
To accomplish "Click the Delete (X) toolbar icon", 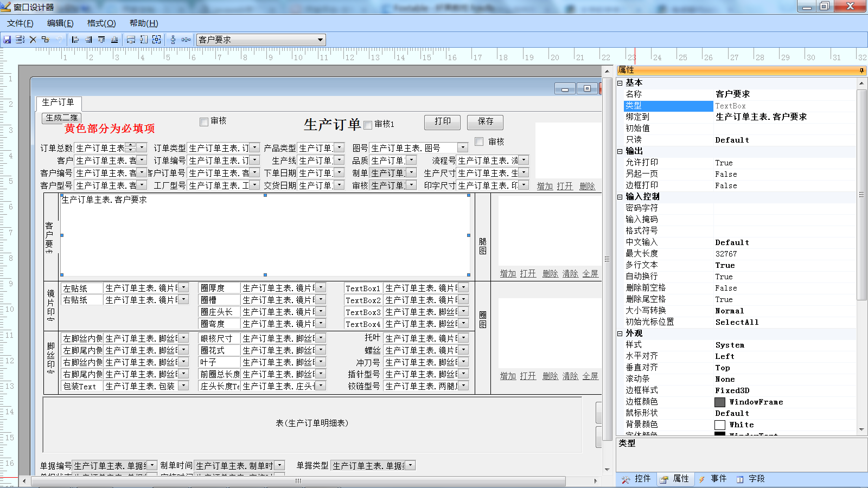I will click(33, 40).
